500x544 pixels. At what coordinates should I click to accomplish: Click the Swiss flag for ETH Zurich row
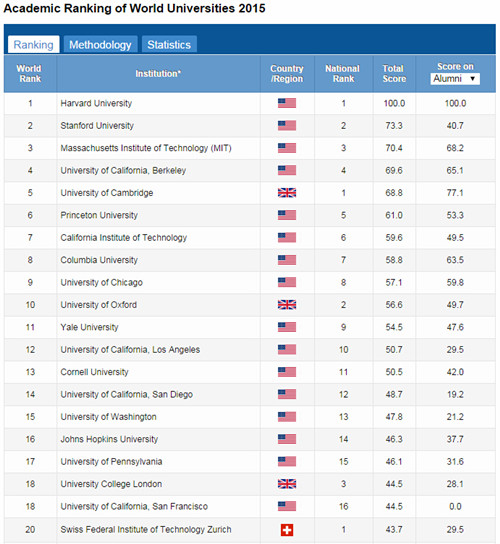(287, 530)
